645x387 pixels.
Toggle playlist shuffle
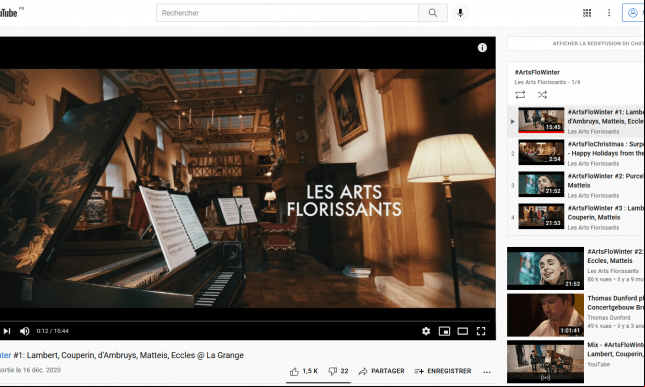[542, 95]
